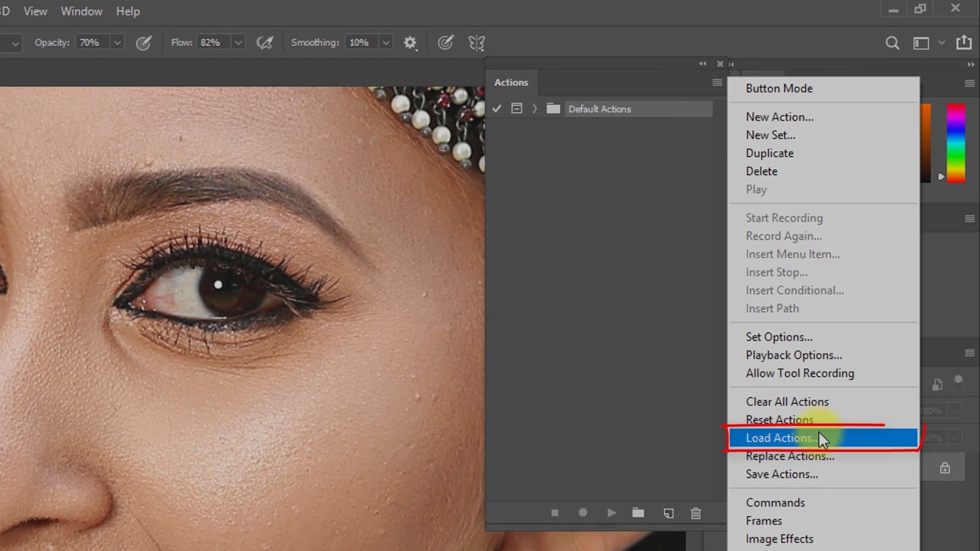Open the Opacity dropdown arrow
The image size is (980, 551).
(117, 43)
